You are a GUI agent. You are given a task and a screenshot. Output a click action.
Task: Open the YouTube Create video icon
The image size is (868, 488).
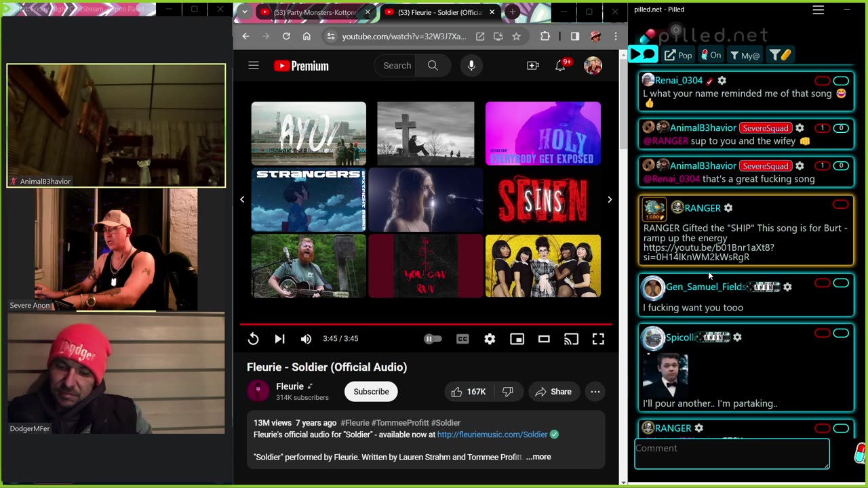coord(533,66)
